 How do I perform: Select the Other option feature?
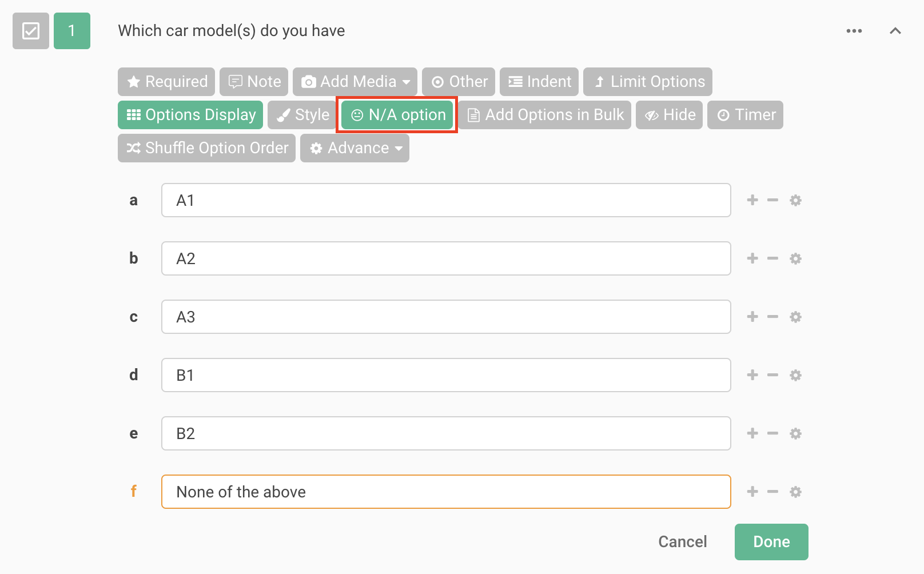[x=459, y=82]
